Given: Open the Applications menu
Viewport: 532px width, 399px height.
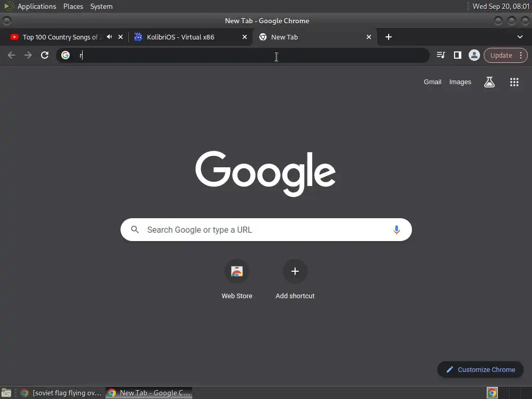Looking at the screenshot, I should pyautogui.click(x=37, y=6).
